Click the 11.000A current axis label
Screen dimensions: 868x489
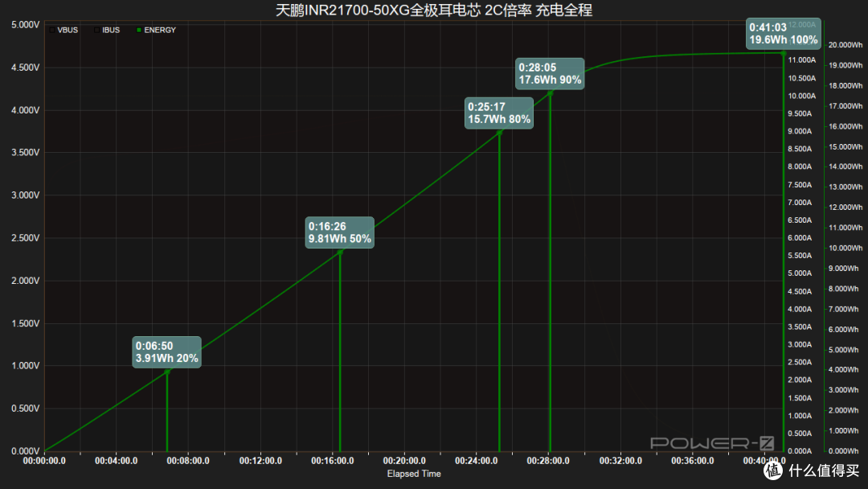(801, 60)
